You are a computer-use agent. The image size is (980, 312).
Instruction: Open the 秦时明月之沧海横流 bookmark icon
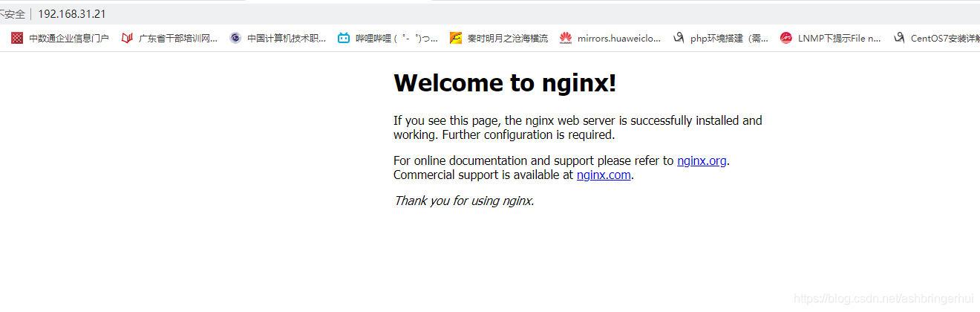pos(456,38)
